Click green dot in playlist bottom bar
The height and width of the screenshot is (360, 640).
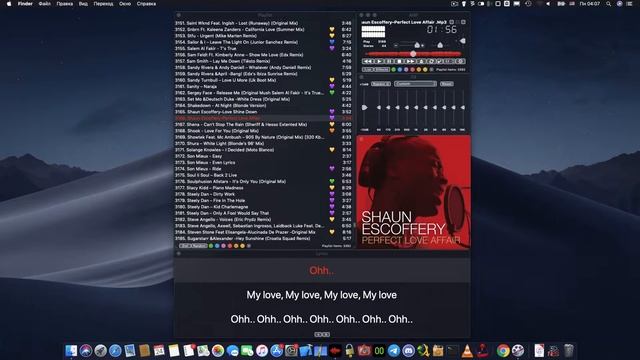click(211, 246)
